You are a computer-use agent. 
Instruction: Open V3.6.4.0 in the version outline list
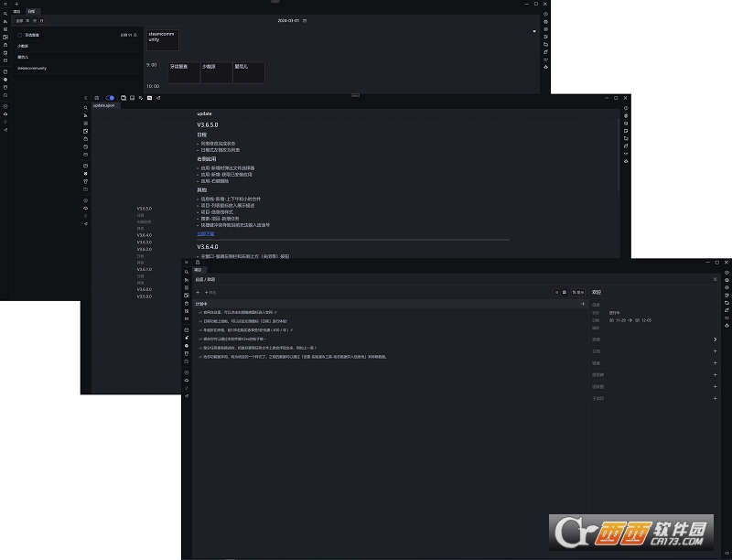(145, 235)
